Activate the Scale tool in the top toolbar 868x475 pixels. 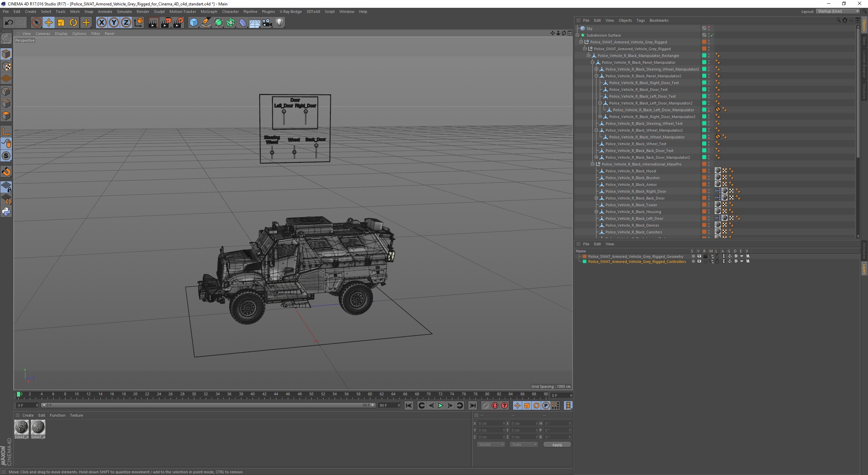pyautogui.click(x=61, y=23)
